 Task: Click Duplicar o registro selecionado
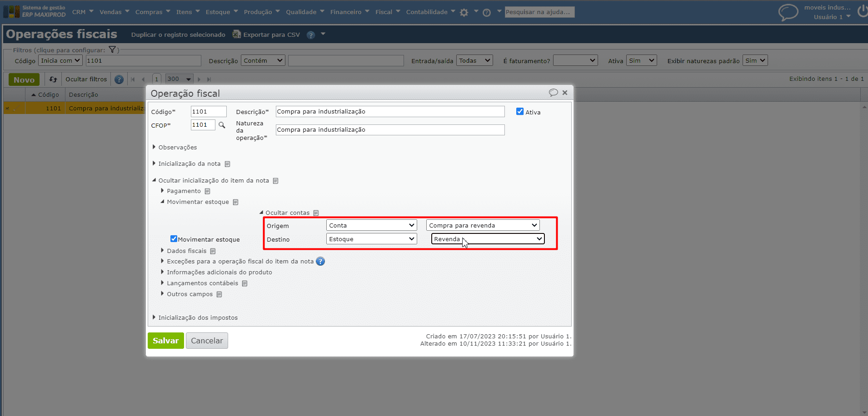(178, 35)
